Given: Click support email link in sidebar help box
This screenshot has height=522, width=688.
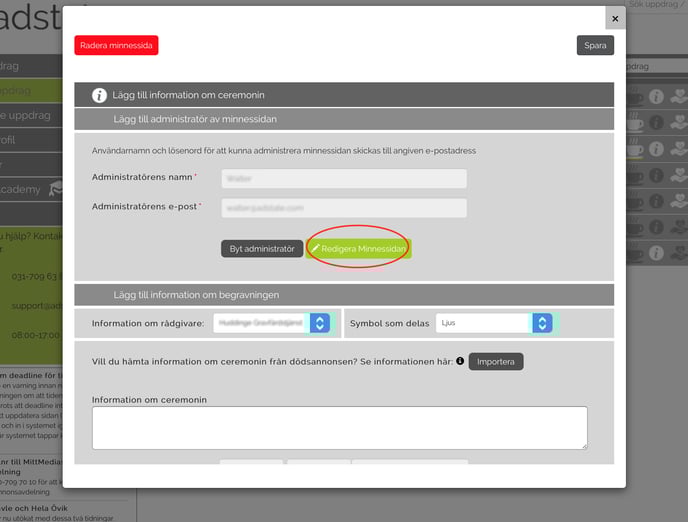Looking at the screenshot, I should pyautogui.click(x=37, y=306).
